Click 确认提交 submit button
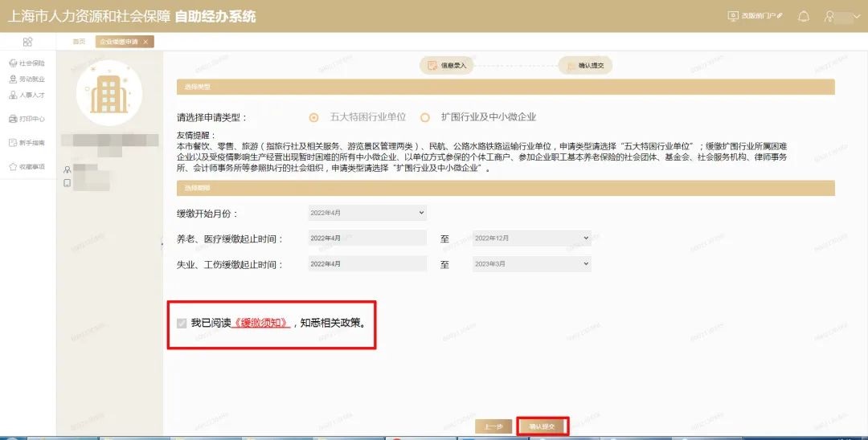This screenshot has height=440, width=868. click(542, 426)
